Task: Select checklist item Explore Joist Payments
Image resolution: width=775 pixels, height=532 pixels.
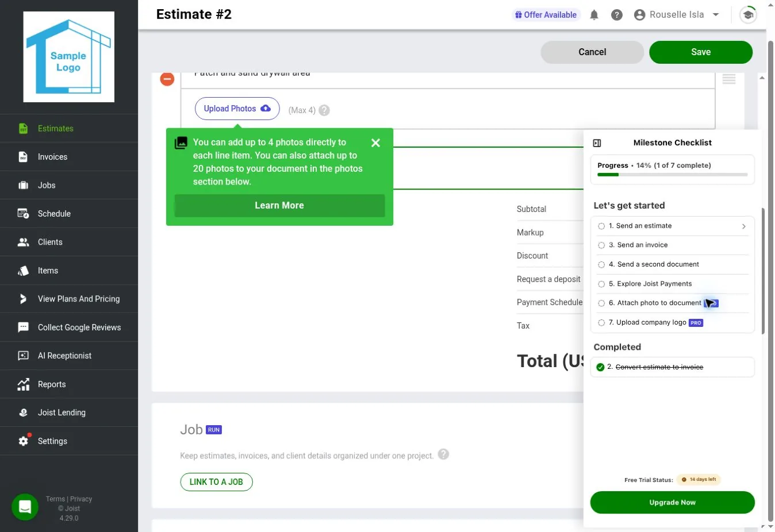Action: [x=672, y=284]
